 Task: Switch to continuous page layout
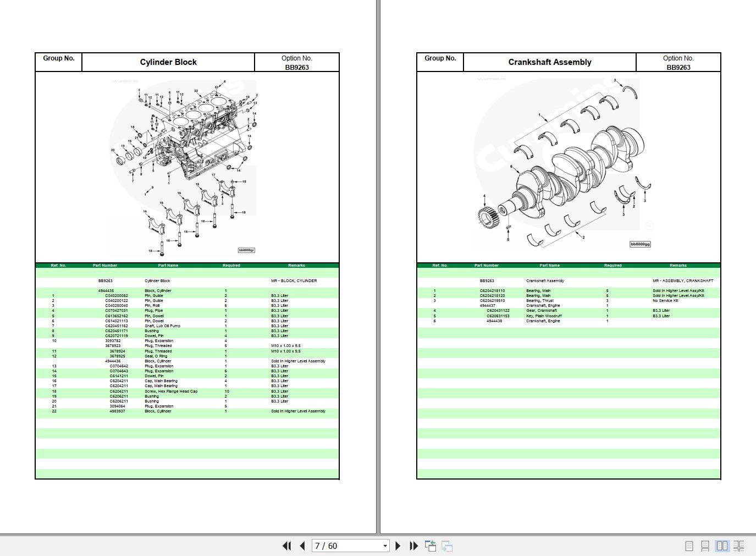pos(705,546)
